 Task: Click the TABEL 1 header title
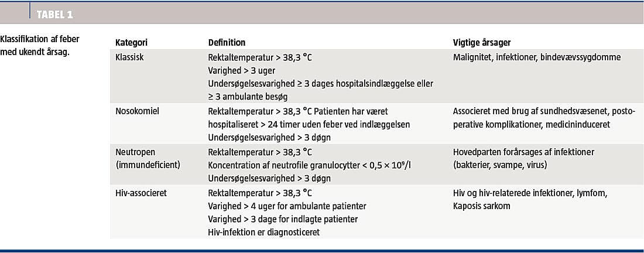point(55,15)
